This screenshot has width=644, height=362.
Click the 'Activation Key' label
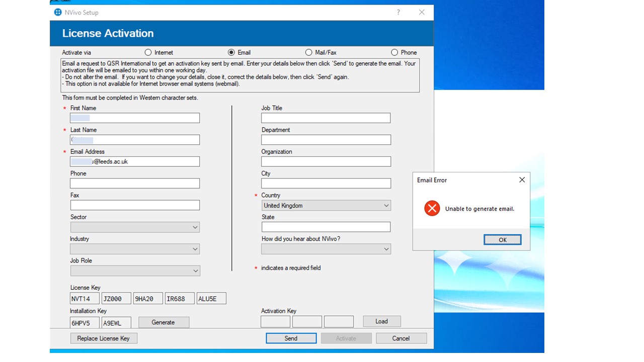(x=279, y=311)
